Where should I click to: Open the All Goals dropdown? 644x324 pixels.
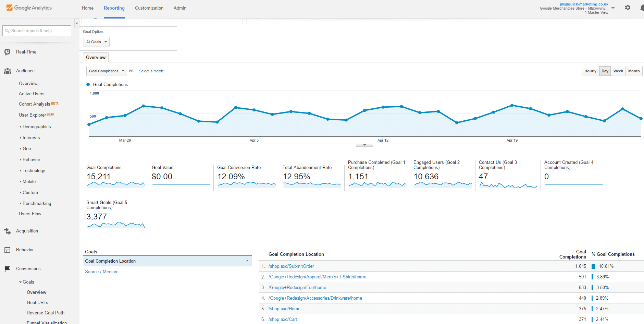96,41
